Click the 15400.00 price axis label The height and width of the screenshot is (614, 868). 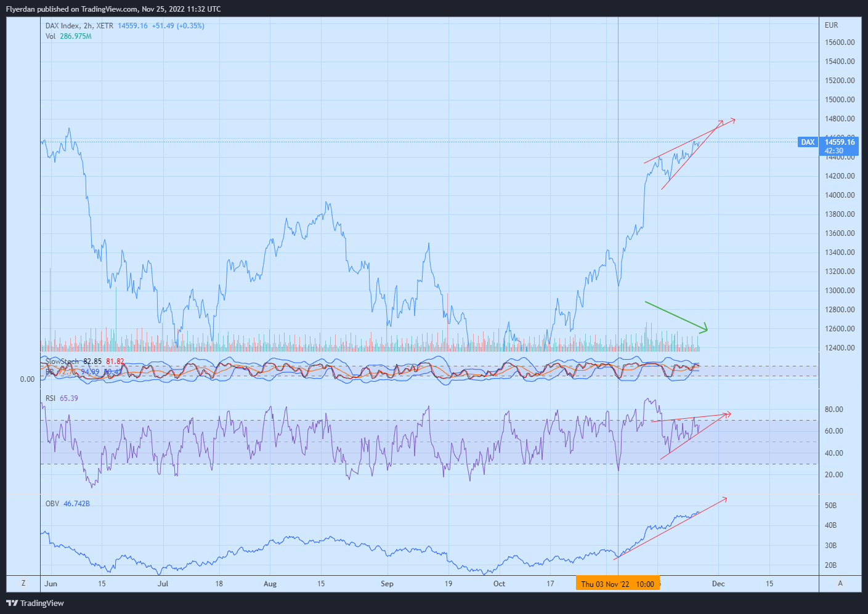pos(840,62)
